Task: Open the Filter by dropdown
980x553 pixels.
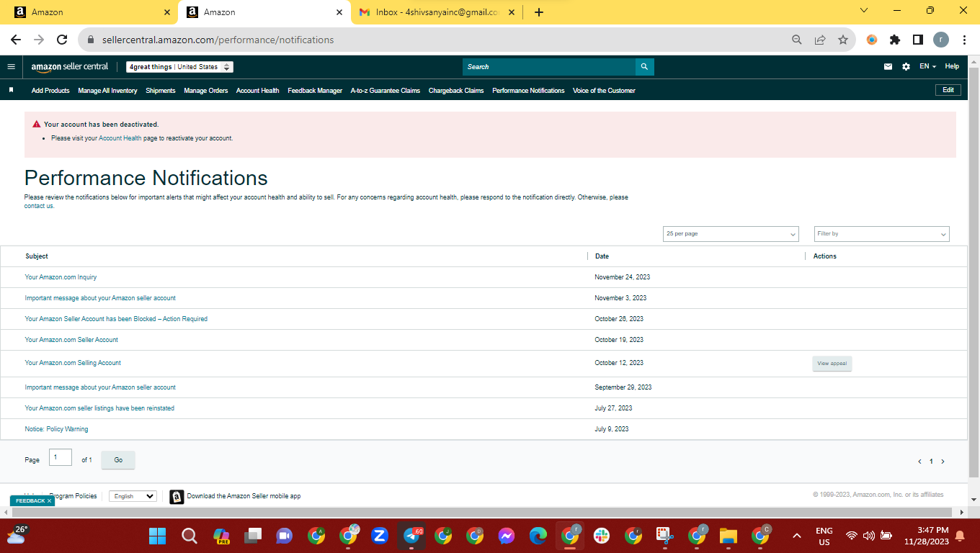Action: [882, 234]
